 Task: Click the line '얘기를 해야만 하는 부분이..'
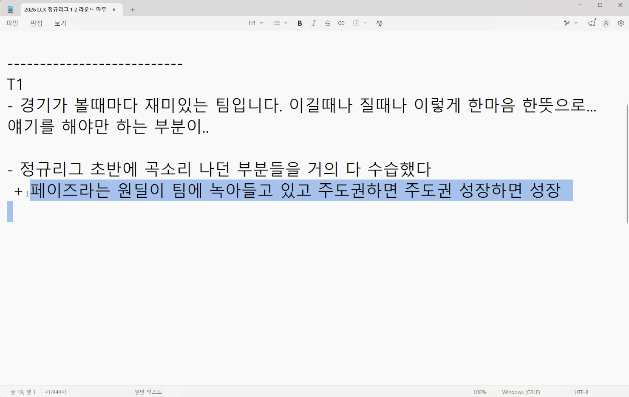click(108, 127)
